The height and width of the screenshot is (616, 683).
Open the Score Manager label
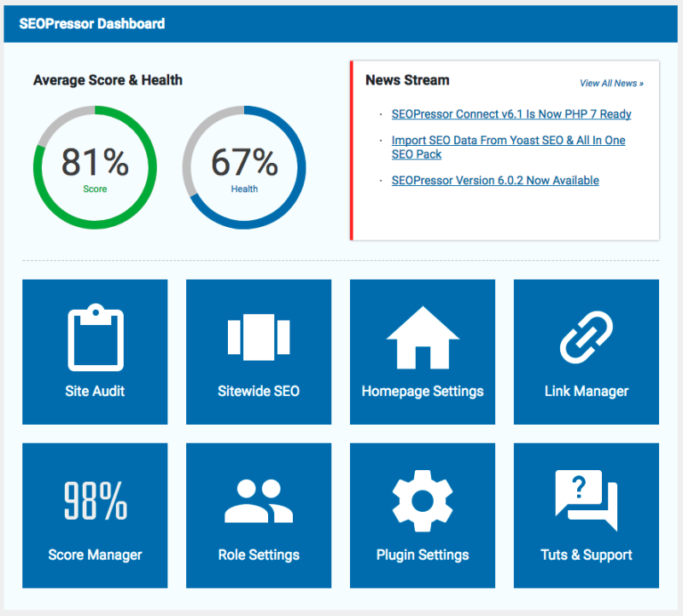[95, 555]
